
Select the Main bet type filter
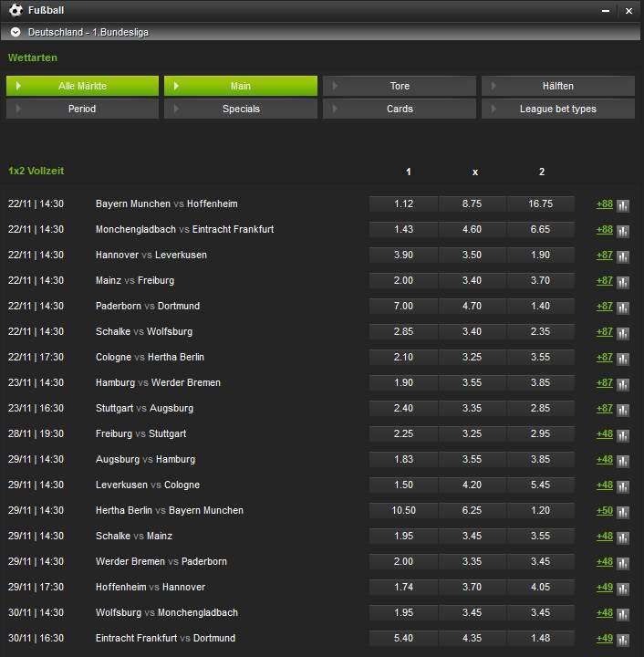(x=241, y=86)
